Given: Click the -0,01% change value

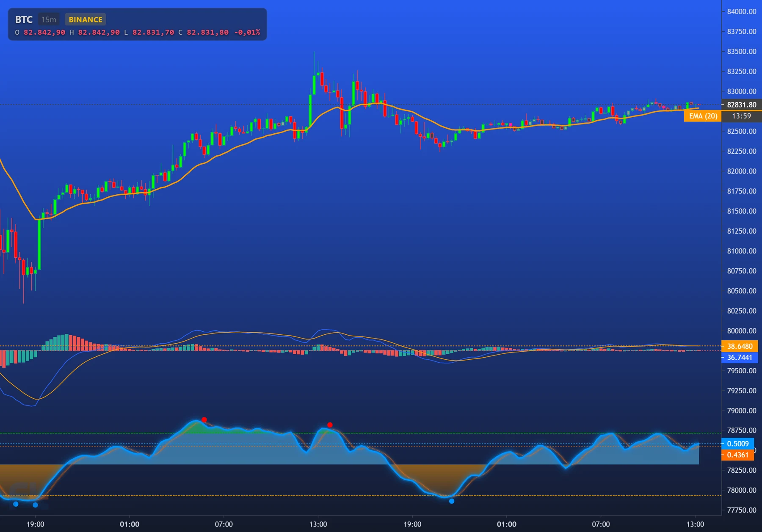Looking at the screenshot, I should point(247,32).
